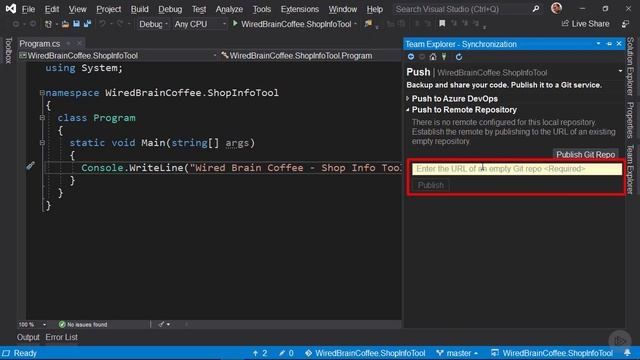The image size is (640, 360).
Task: Open the Edit menu
Action: click(52, 9)
